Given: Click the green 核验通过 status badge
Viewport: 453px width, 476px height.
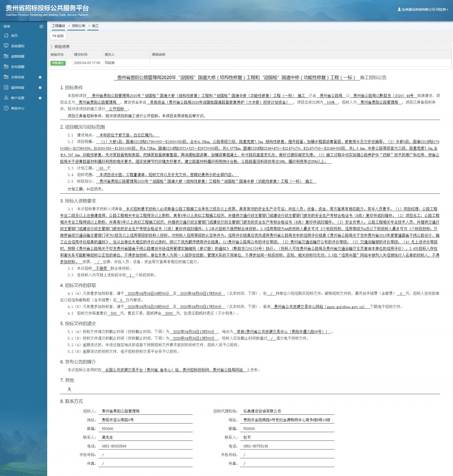Looking at the screenshot, I should [58, 63].
